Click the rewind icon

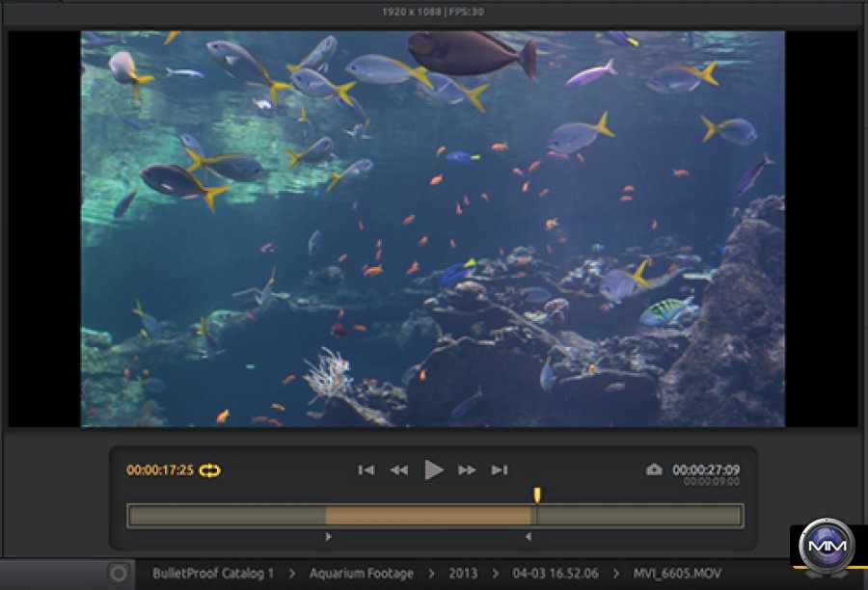click(x=398, y=470)
